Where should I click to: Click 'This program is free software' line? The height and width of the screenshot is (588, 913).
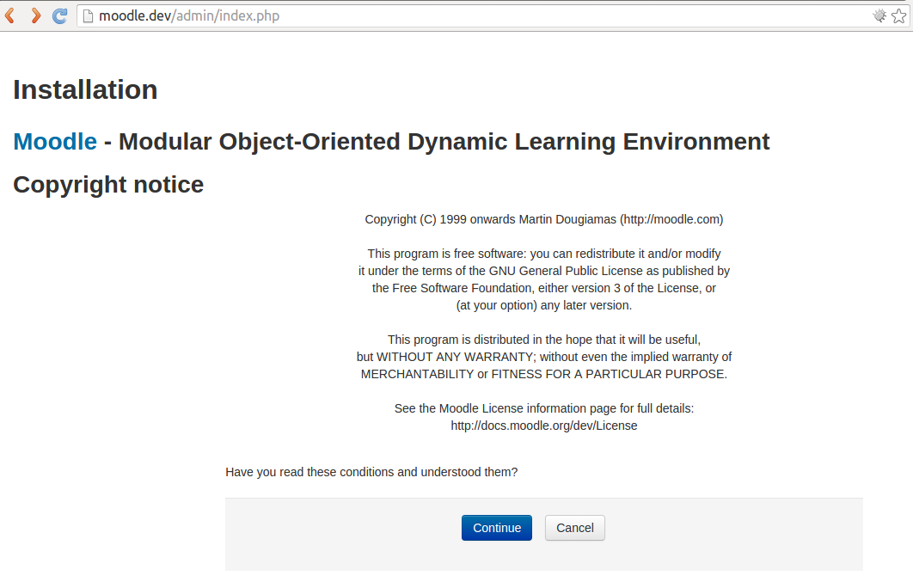[x=544, y=254]
